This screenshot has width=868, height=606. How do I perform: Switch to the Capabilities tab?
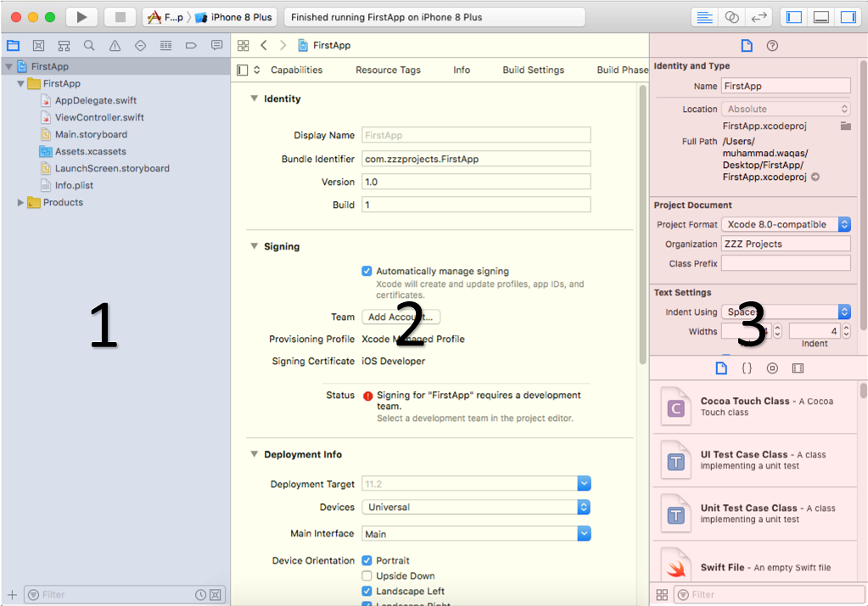click(x=297, y=70)
